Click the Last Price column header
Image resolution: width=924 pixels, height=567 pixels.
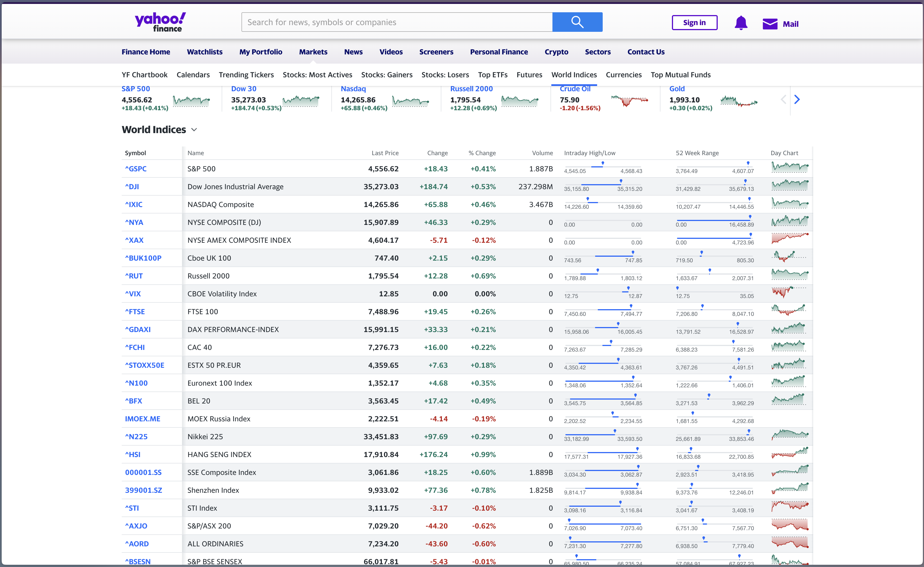click(385, 153)
